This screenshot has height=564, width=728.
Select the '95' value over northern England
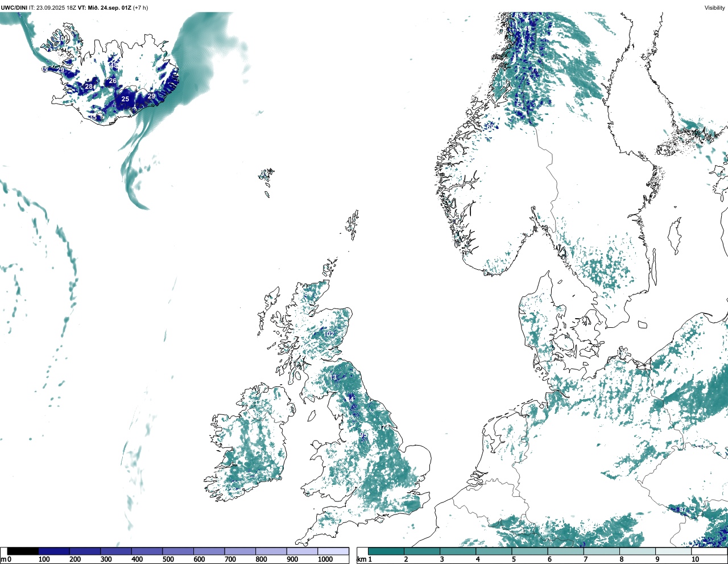364,435
